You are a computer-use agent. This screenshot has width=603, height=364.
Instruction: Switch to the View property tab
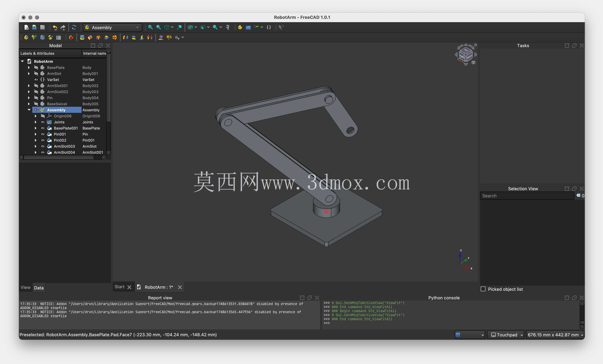point(25,287)
